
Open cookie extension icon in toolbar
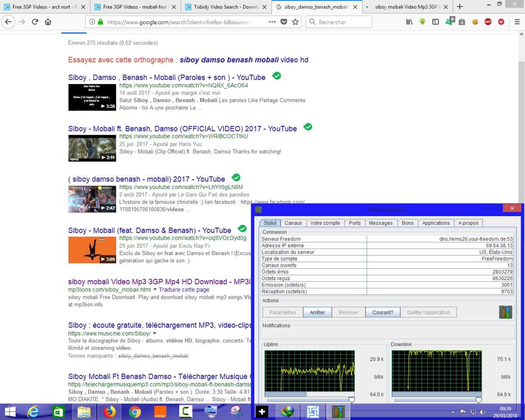coord(475,22)
